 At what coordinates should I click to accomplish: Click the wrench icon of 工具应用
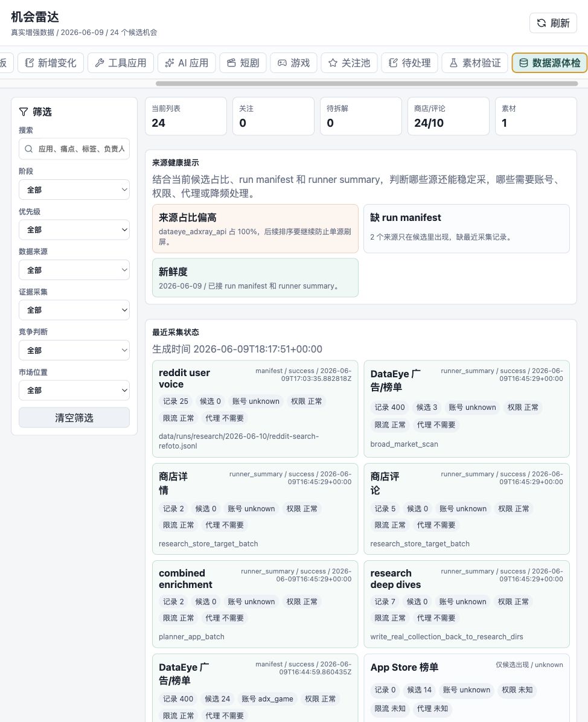pyautogui.click(x=100, y=63)
